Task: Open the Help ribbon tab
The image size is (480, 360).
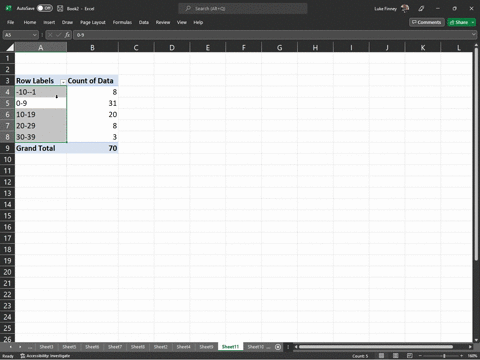Action: click(x=198, y=22)
